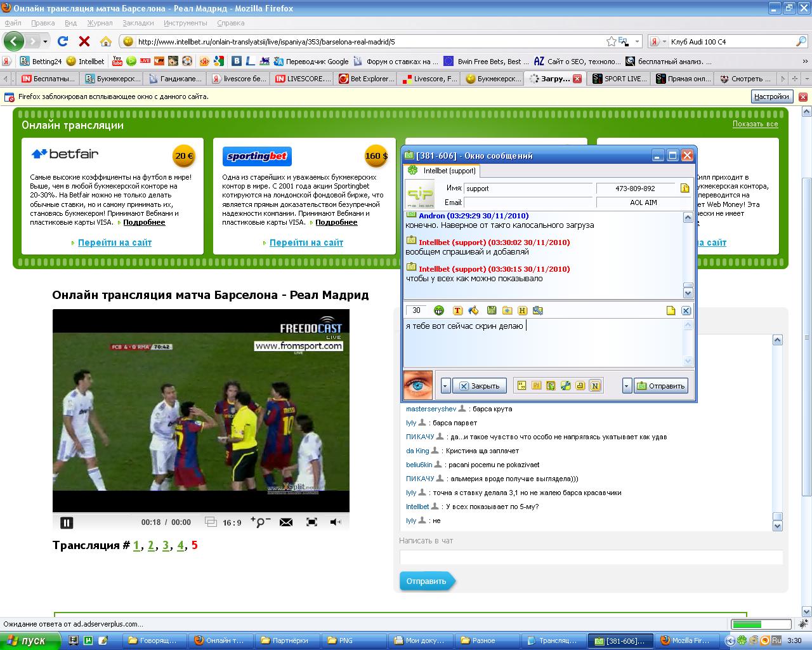The width and height of the screenshot is (812, 650).
Task: Switch to Трансляция stream number 3
Action: coord(166,545)
